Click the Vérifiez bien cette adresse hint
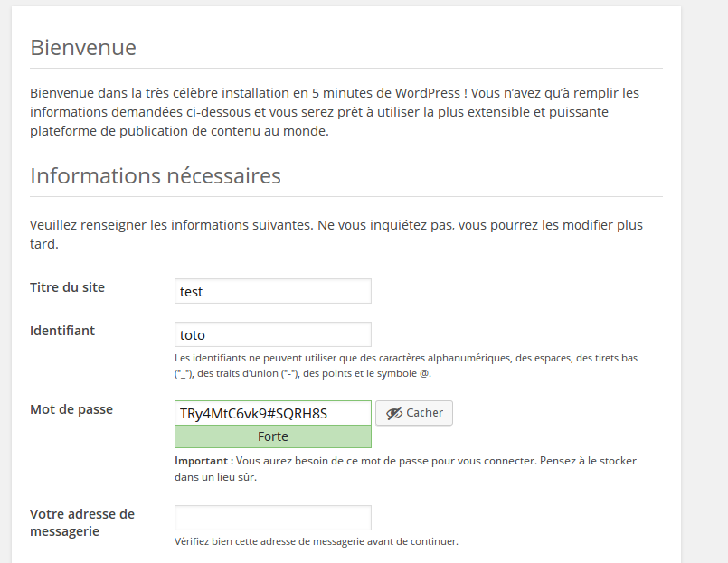 click(317, 541)
